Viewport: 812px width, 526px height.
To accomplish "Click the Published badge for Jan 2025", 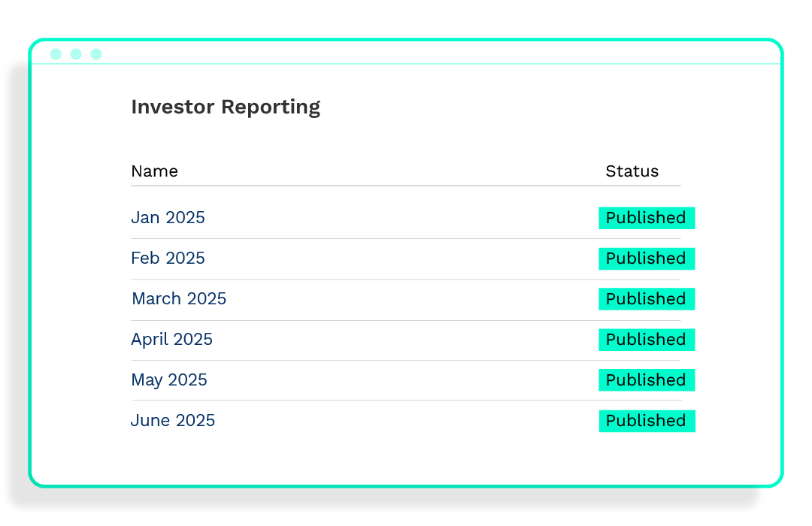I will click(647, 218).
